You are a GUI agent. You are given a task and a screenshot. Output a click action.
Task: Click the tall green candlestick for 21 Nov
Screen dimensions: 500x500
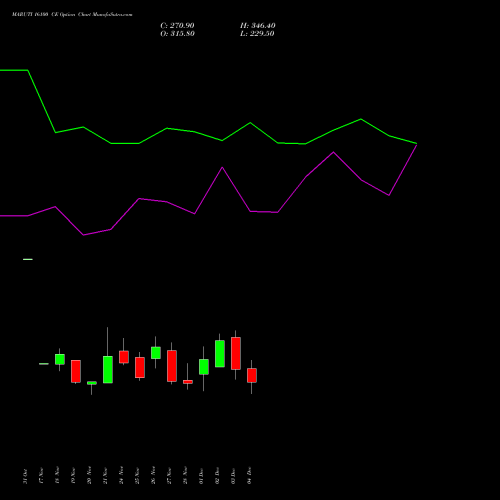point(108,369)
